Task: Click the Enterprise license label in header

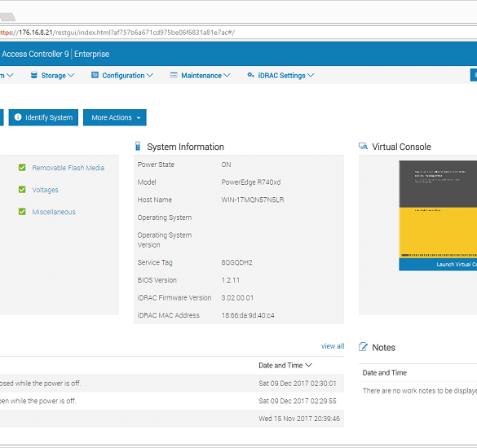Action: coord(91,54)
